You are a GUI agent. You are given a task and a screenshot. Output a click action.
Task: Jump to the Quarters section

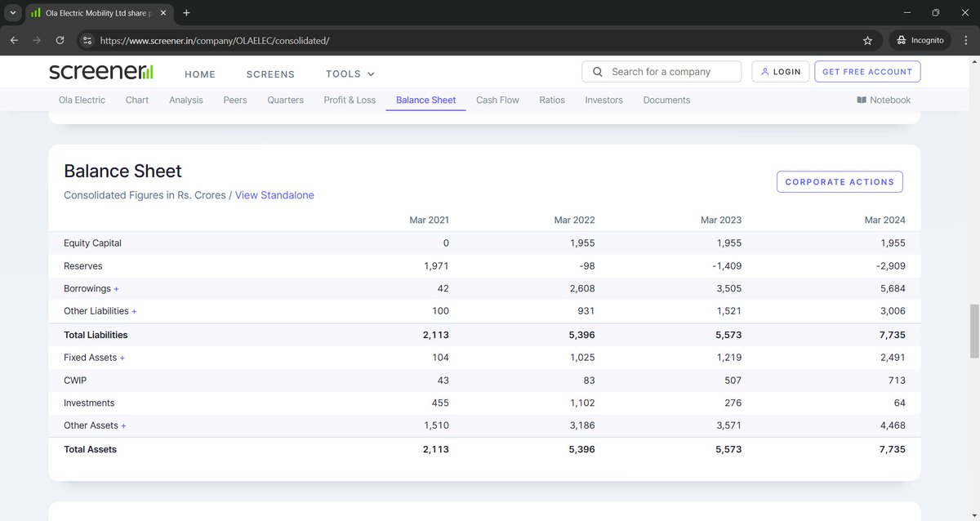point(285,100)
